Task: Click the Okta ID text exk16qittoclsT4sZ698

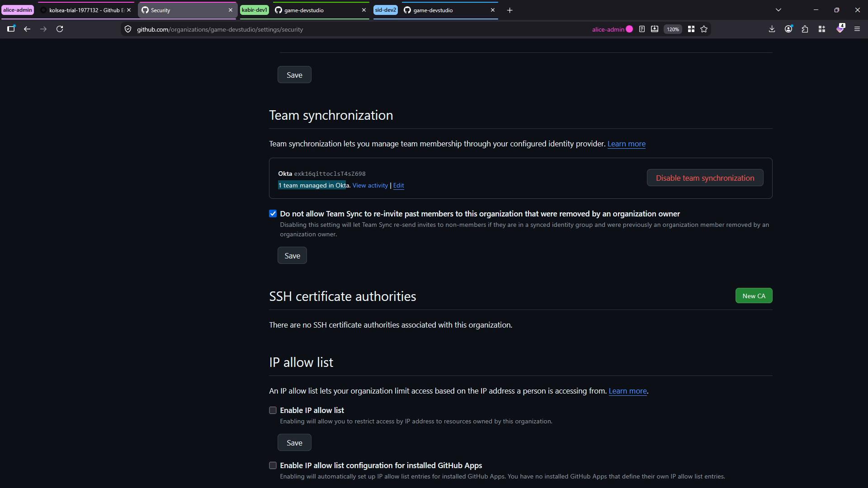Action: (330, 174)
